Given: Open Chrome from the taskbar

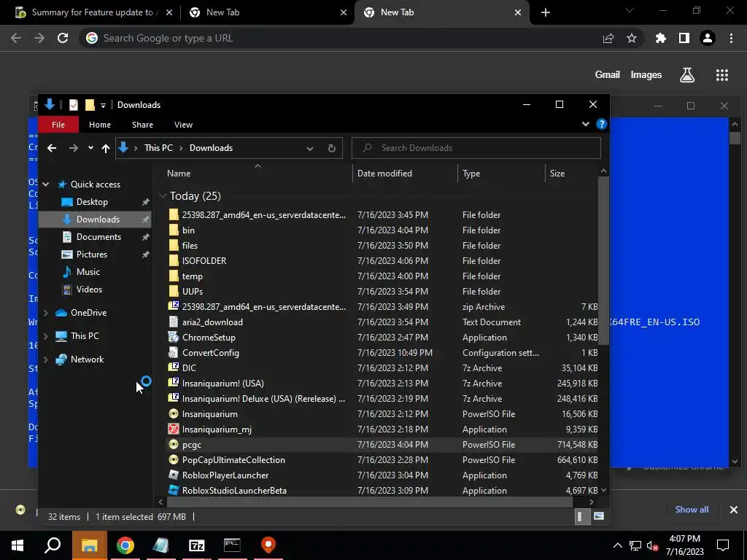Looking at the screenshot, I should pos(125,545).
